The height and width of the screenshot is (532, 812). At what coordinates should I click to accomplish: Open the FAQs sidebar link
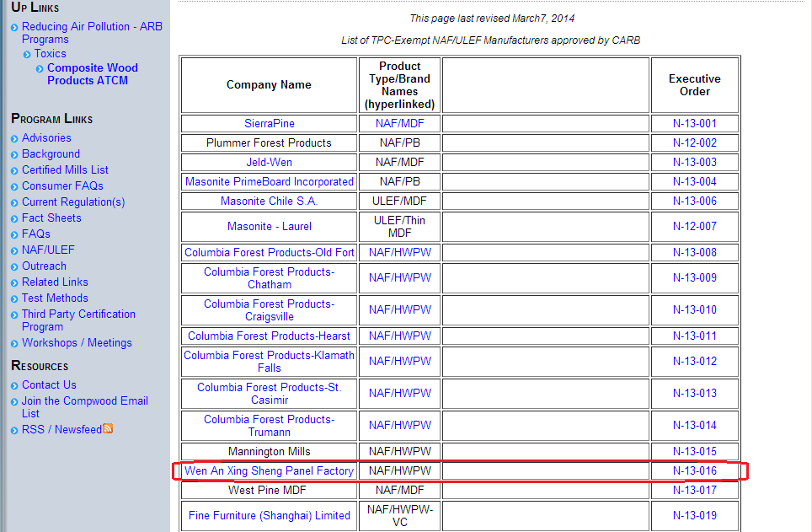pyautogui.click(x=35, y=234)
